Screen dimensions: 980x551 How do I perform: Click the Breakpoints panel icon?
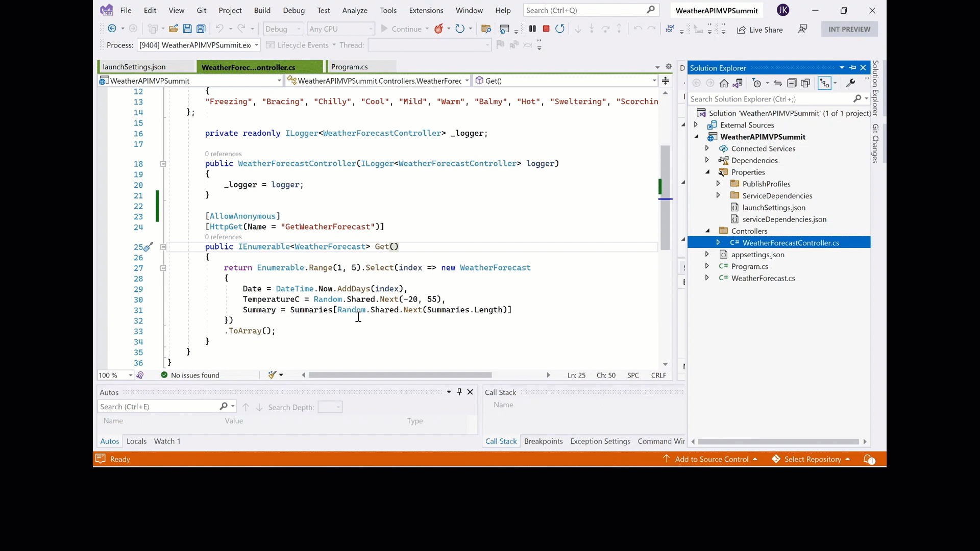tap(543, 441)
